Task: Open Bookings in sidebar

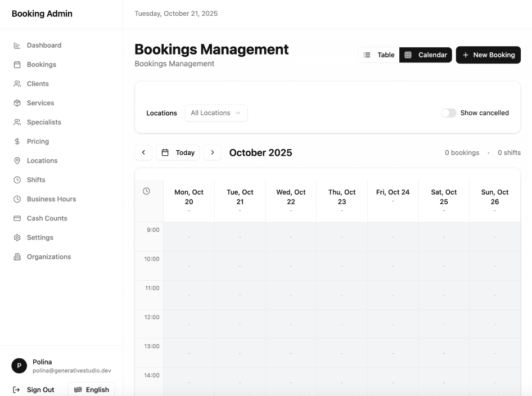Action: point(42,65)
